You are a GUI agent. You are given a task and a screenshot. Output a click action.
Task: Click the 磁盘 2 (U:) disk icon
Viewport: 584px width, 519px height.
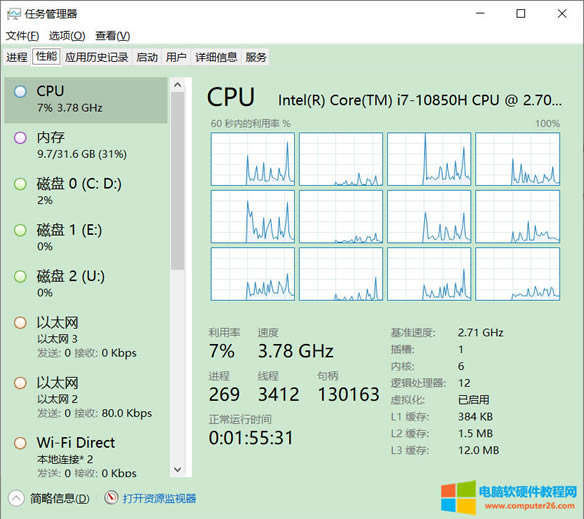pyautogui.click(x=20, y=276)
